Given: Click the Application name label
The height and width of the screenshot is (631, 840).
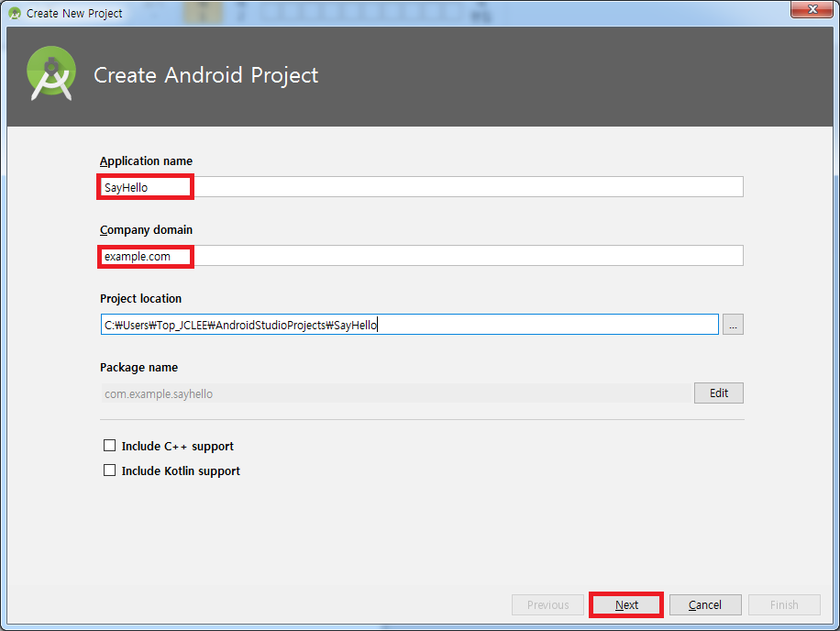Looking at the screenshot, I should 146,161.
